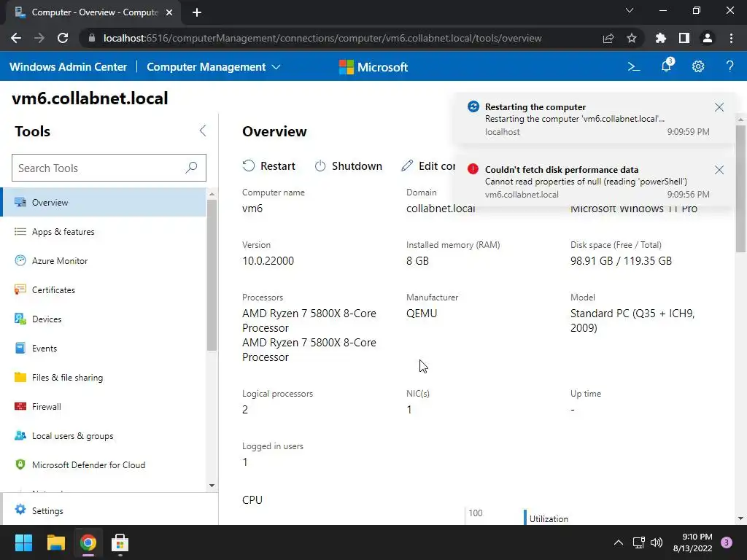Open the Computer Management dropdown

tap(214, 66)
